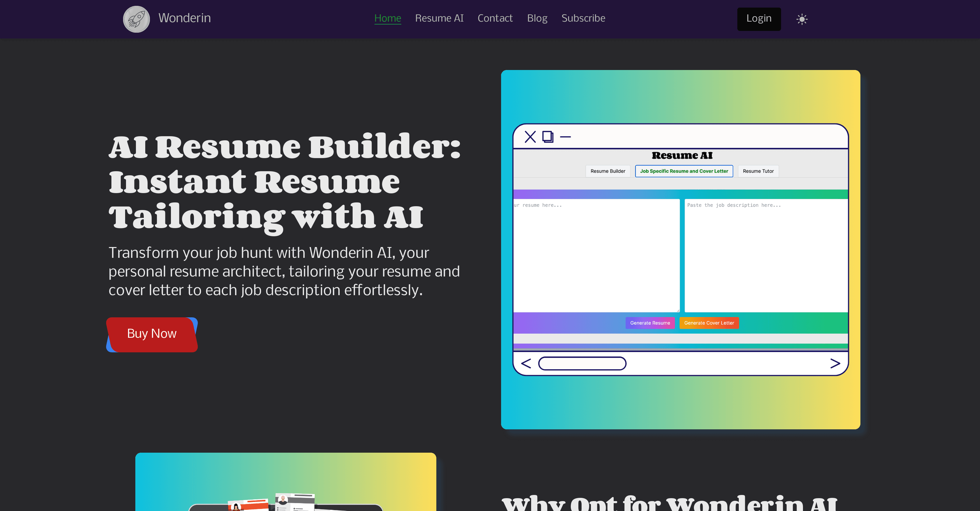Open the Contact page link
Viewport: 980px width, 511px height.
click(495, 18)
